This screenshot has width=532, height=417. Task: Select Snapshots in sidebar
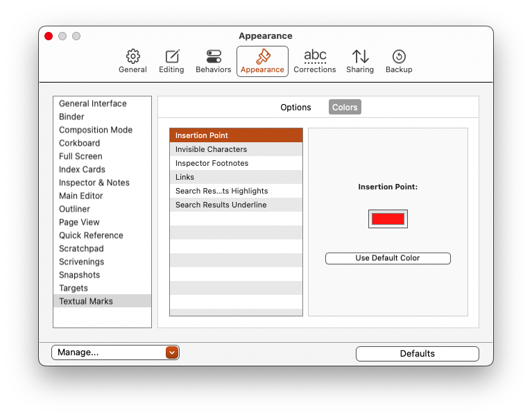[102, 275]
